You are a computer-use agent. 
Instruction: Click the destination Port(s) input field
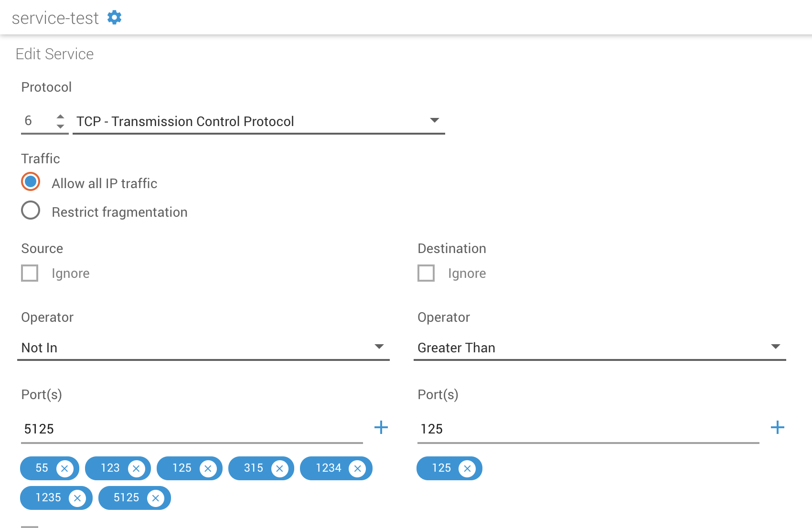click(x=588, y=429)
